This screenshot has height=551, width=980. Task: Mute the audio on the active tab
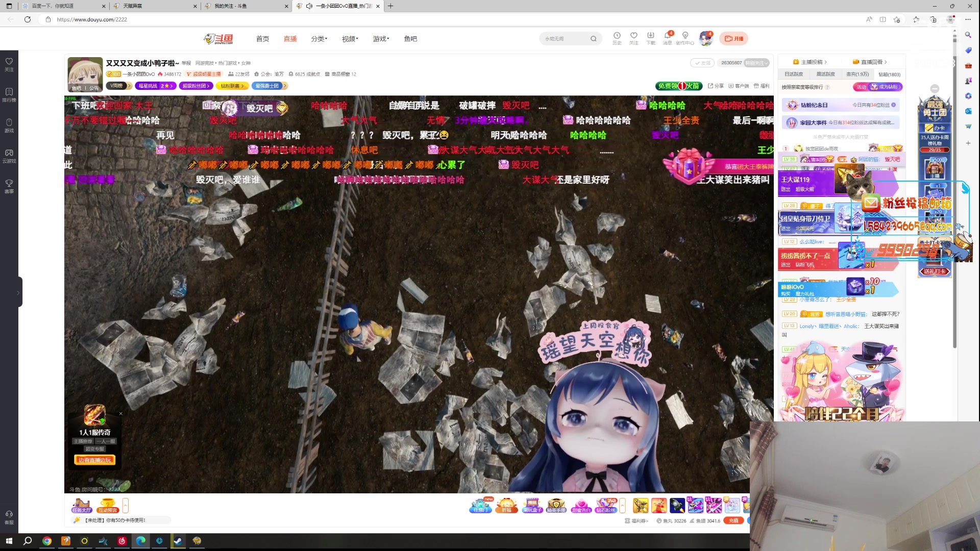coord(309,6)
